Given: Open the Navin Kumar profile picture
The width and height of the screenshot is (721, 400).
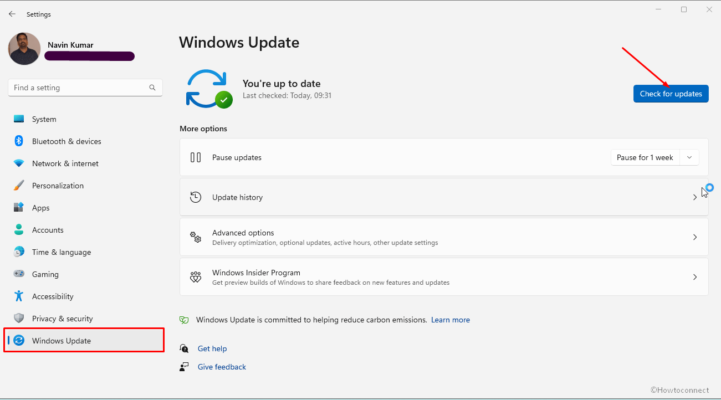Looking at the screenshot, I should (x=24, y=49).
